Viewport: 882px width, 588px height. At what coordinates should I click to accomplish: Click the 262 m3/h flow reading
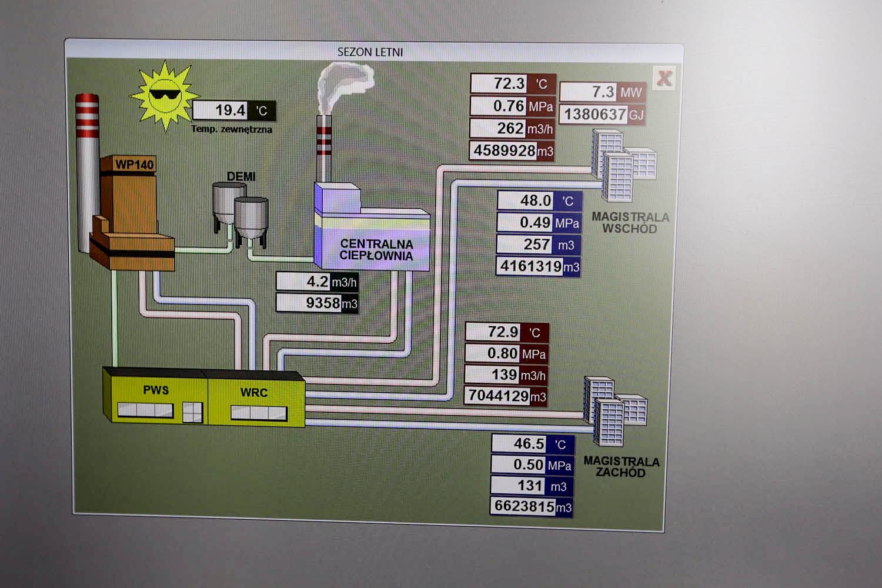pyautogui.click(x=512, y=129)
